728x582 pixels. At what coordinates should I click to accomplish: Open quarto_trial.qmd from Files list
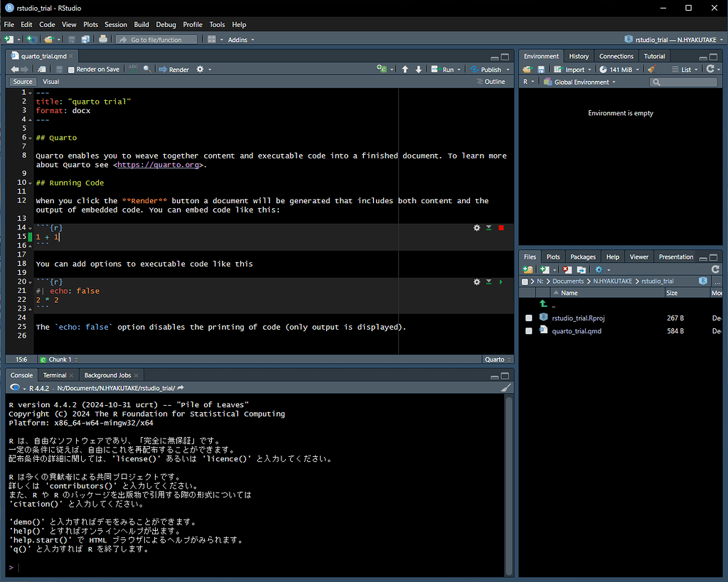pos(576,331)
